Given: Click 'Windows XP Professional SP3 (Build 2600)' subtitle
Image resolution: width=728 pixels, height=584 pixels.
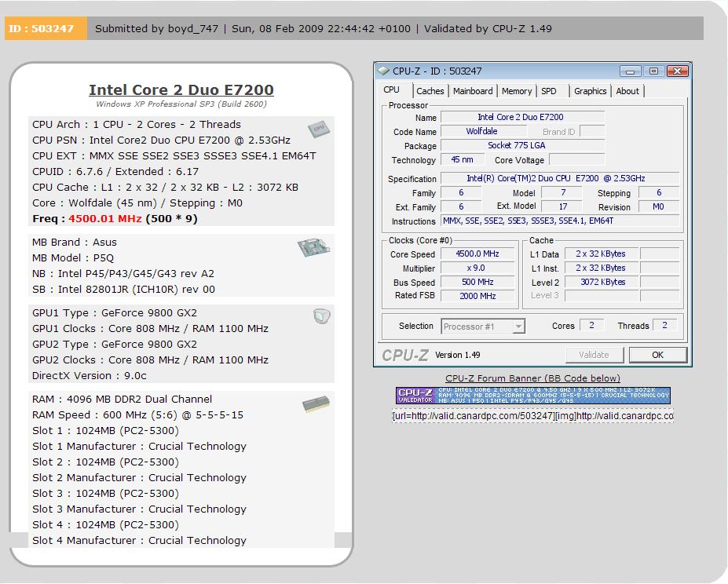Looking at the screenshot, I should pyautogui.click(x=181, y=104).
